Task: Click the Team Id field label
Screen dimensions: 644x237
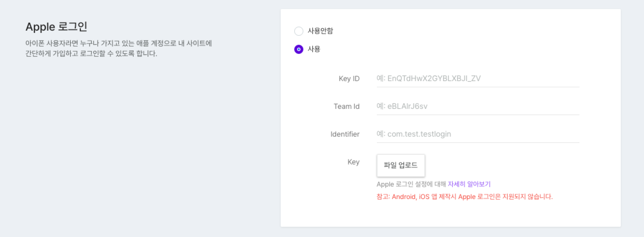Action: [x=346, y=106]
